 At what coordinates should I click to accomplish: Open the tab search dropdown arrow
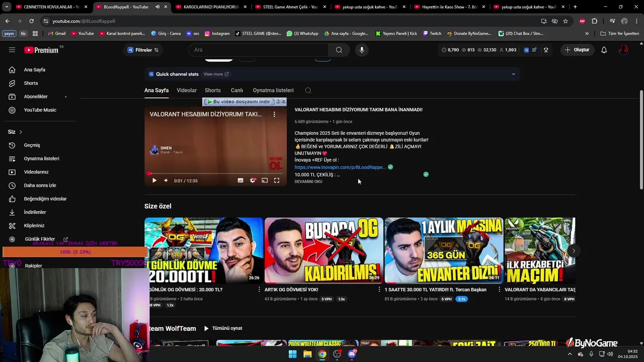point(7,7)
